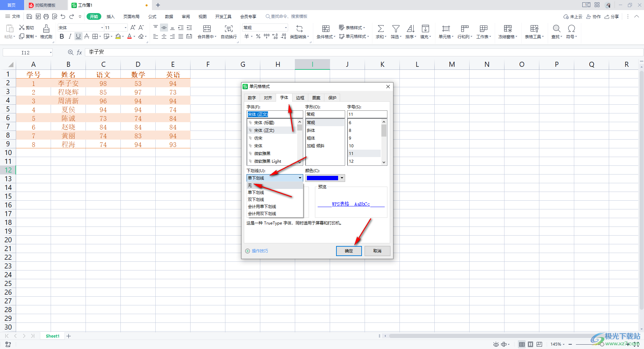Expand the font color arrow in ribbon
Viewport: 644px width, 349px height.
click(135, 37)
